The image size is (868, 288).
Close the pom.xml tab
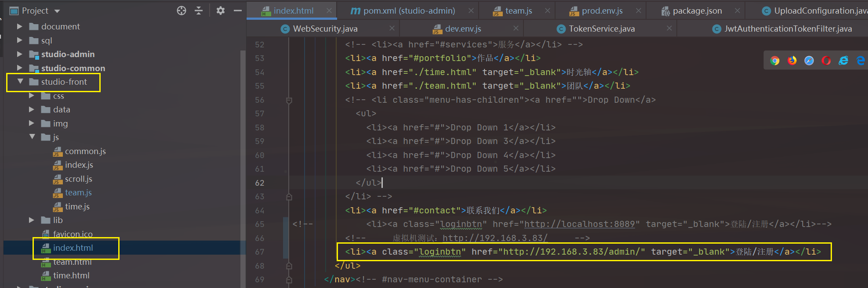(x=471, y=11)
